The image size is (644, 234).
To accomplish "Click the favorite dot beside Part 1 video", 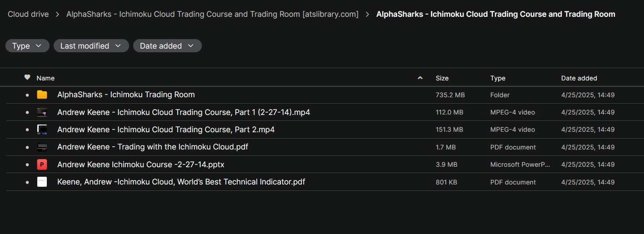I will point(27,112).
